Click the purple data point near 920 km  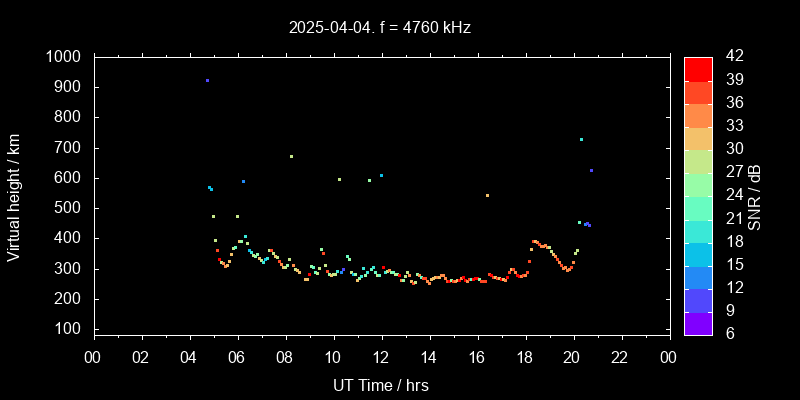(207, 80)
